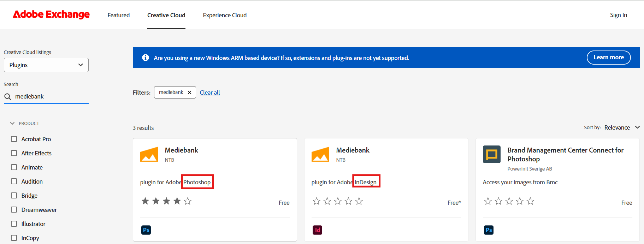This screenshot has width=644, height=244.
Task: Click the Powerinit Sverige AB publisher text
Action: (530, 169)
